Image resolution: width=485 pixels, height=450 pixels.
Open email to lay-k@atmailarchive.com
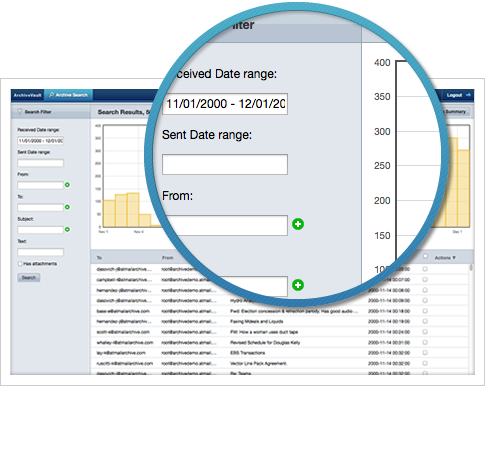click(x=121, y=353)
